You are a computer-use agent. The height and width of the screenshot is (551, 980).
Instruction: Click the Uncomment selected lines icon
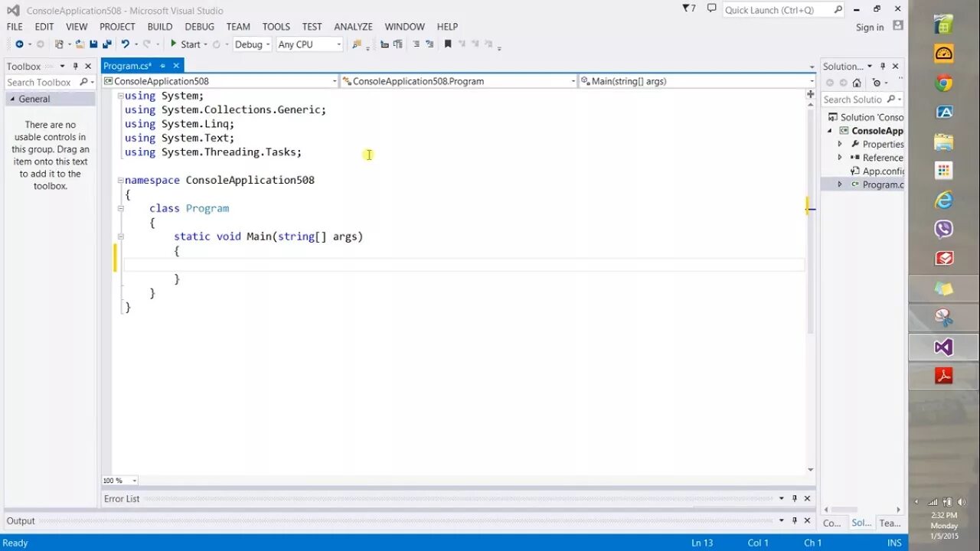click(430, 44)
